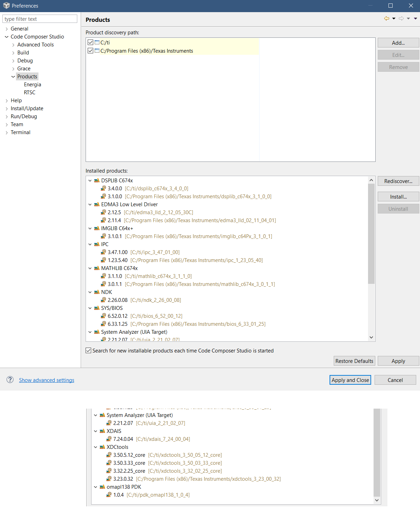The image size is (420, 523).
Task: Click the NDK product icon
Action: [97, 292]
